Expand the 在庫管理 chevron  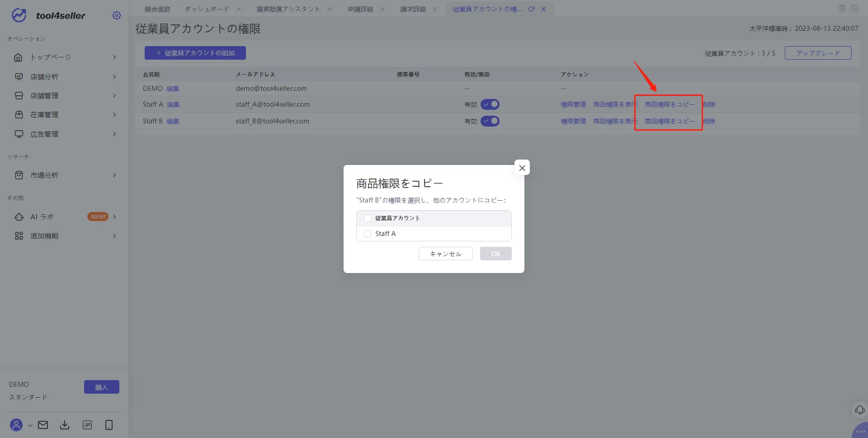(x=114, y=115)
